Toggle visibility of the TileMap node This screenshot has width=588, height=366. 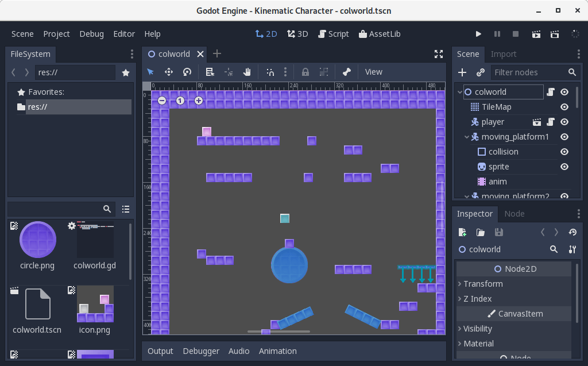click(563, 107)
